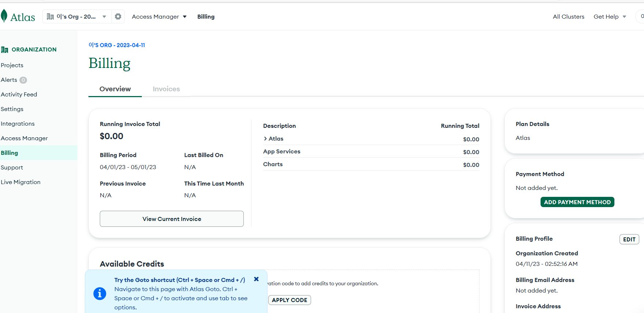The image size is (644, 313).
Task: Open Activity Feed in the sidebar
Action: tap(19, 95)
